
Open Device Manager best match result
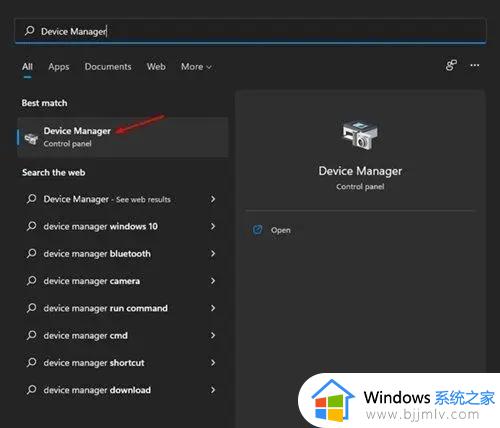pos(123,137)
